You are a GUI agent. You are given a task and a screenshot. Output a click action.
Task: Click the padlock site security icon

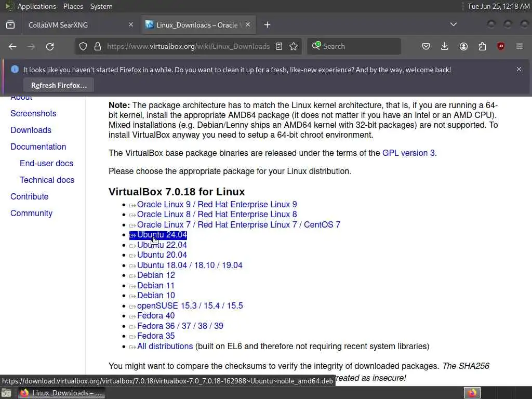98,46
